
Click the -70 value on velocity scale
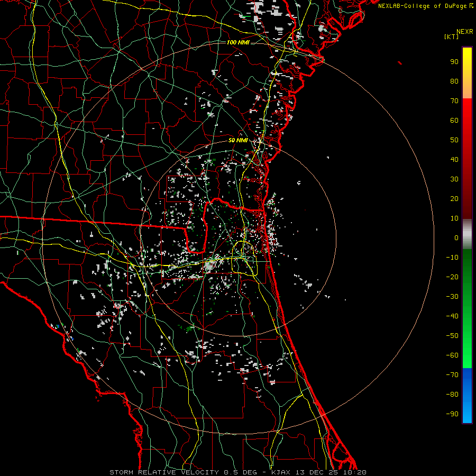(452, 375)
